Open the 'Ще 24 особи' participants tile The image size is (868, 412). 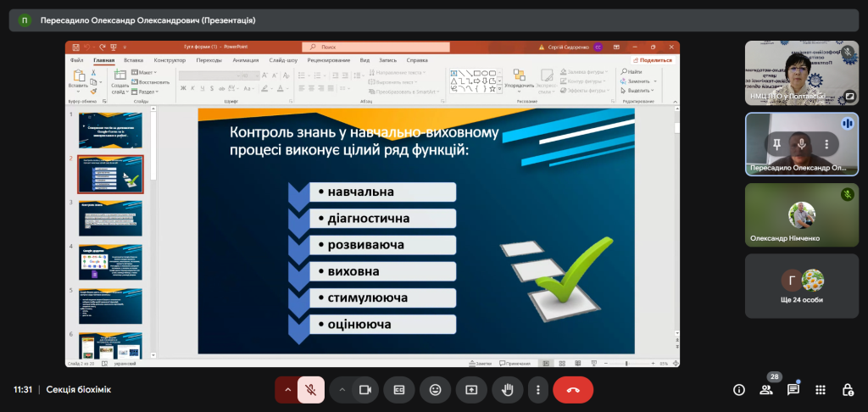click(x=795, y=285)
